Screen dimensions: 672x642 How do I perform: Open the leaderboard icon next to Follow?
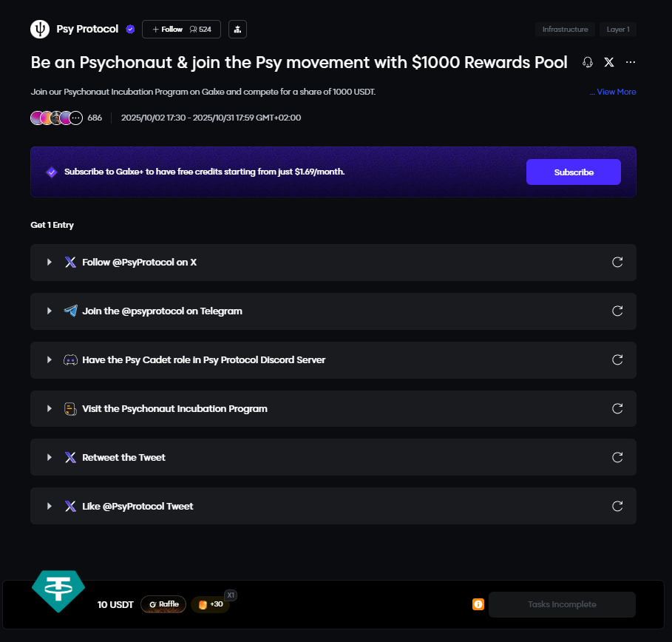click(x=237, y=30)
